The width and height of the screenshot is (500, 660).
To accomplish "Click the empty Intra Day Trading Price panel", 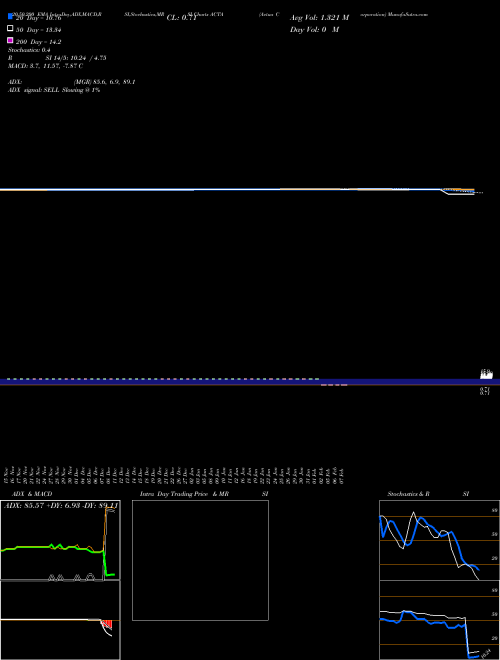I will 200,560.
